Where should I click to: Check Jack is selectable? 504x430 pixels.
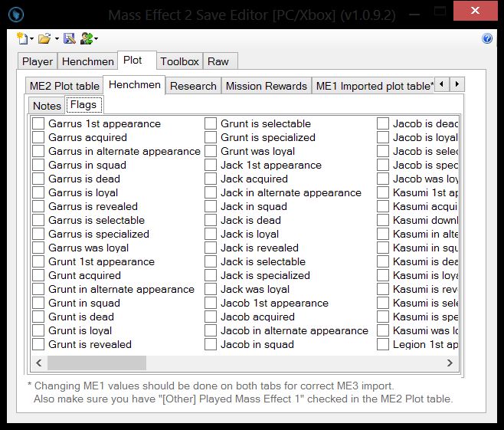click(x=211, y=262)
